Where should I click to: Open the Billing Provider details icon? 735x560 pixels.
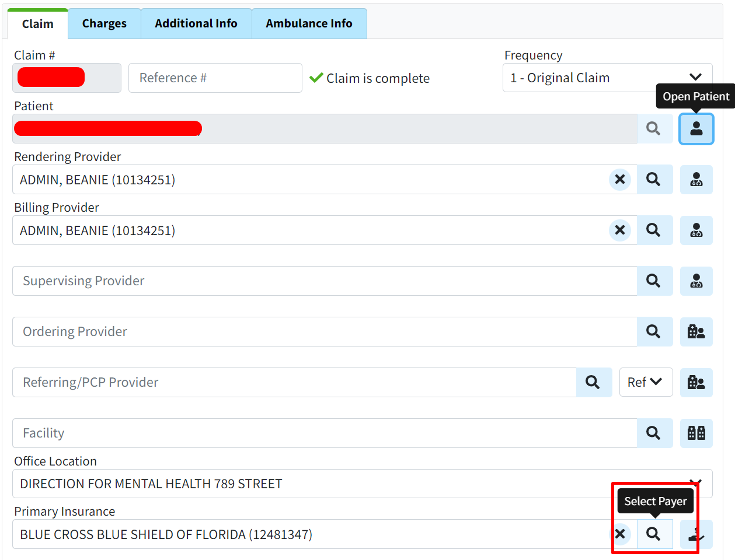(696, 230)
